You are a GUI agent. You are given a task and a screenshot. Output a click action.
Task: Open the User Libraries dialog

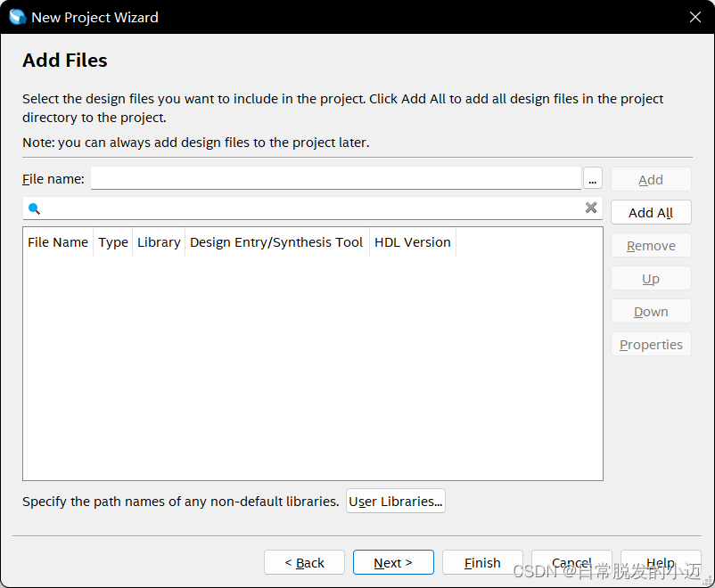pyautogui.click(x=395, y=501)
